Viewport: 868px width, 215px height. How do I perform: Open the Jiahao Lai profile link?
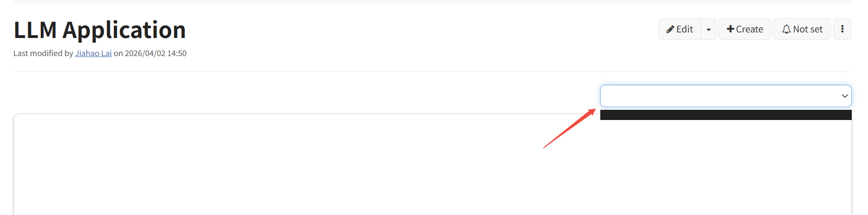click(93, 53)
